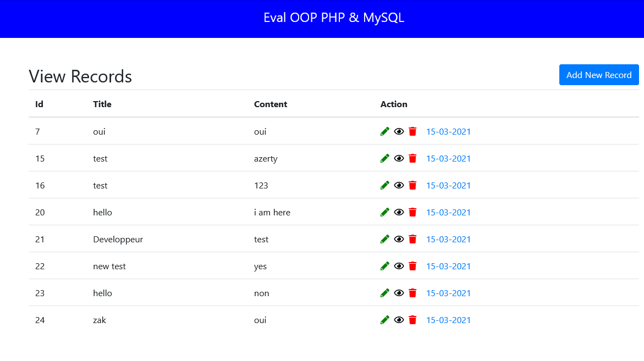Screen dimensions: 644x361
Task: Remove the 'zak' record with the trash icon
Action: (413, 320)
